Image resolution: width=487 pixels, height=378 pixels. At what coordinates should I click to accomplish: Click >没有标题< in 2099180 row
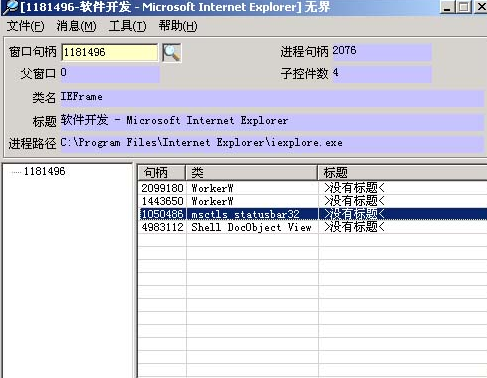tap(354, 188)
